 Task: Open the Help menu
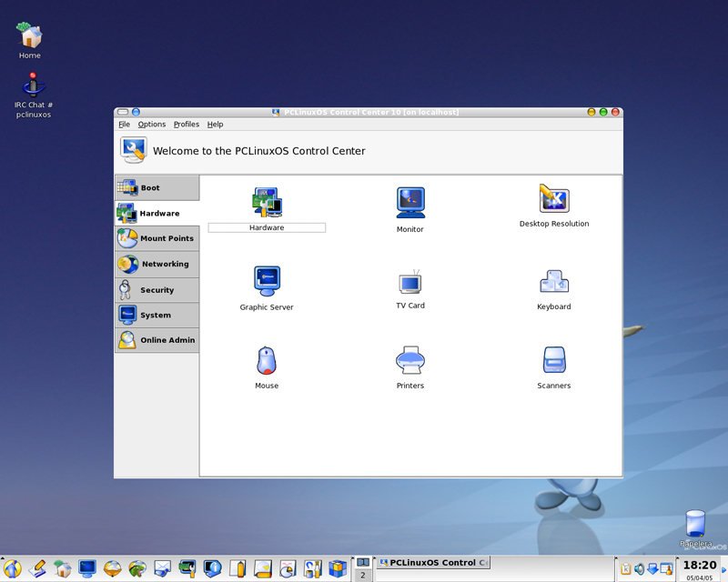pyautogui.click(x=215, y=125)
